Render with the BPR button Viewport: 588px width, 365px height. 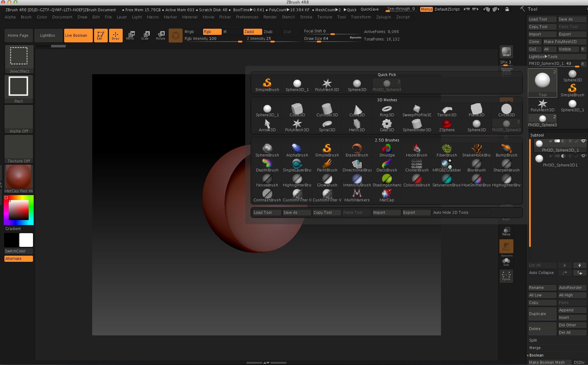(506, 52)
